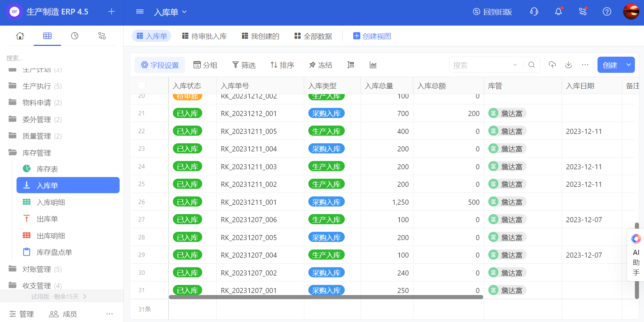This screenshot has height=322, width=644.
Task: Click the row height icon in toolbar
Action: tap(350, 65)
